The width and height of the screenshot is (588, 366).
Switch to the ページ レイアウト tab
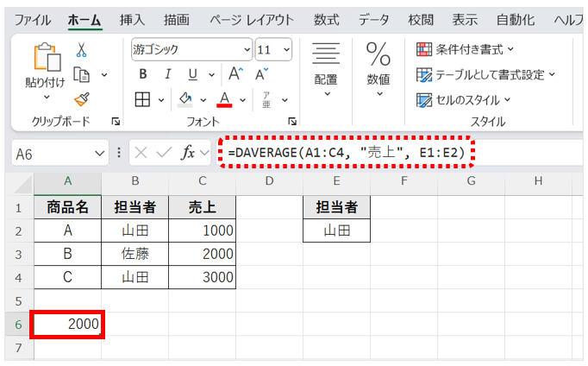tap(252, 20)
